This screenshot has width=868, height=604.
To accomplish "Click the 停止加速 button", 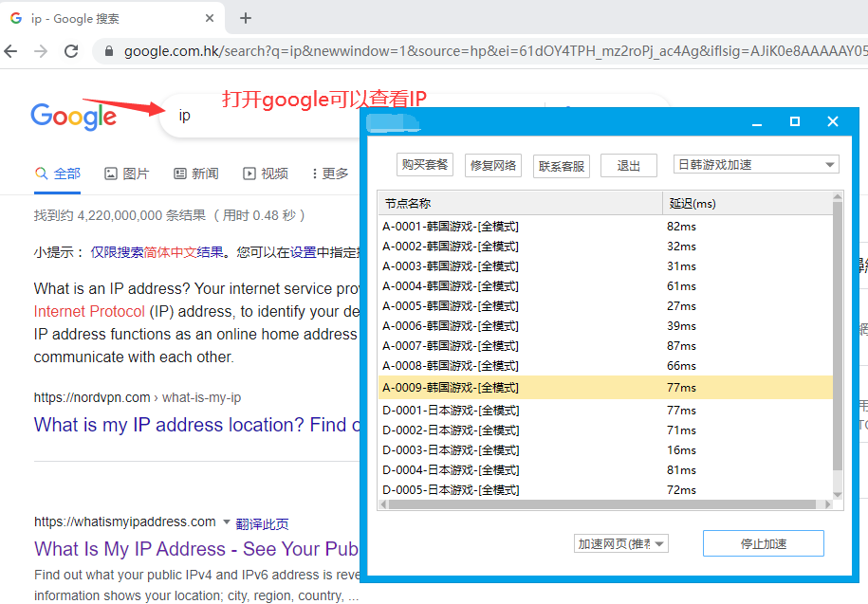I will [x=764, y=543].
